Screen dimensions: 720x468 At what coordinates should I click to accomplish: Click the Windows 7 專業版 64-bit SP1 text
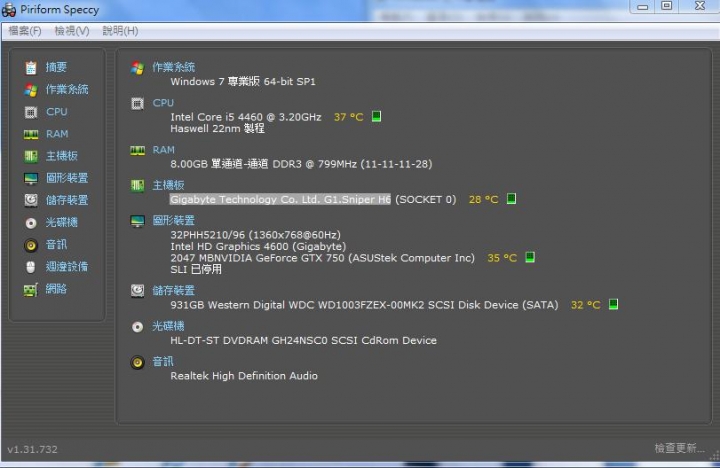click(243, 81)
